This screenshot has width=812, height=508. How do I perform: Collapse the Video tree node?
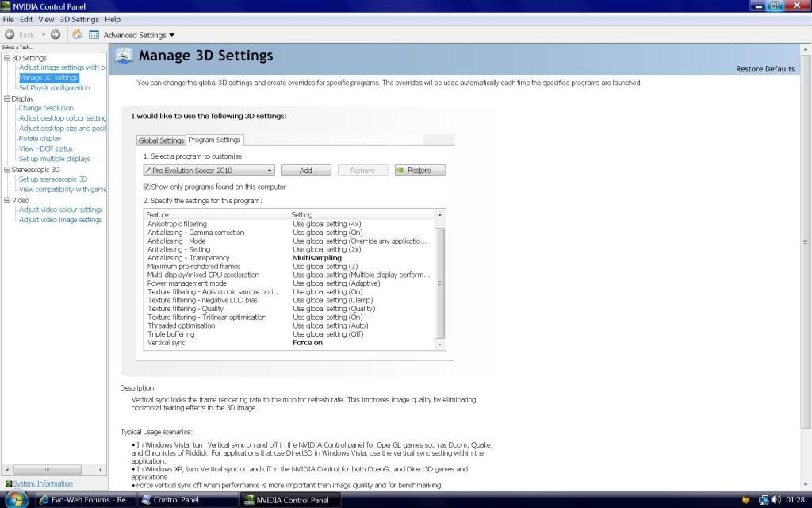7,200
